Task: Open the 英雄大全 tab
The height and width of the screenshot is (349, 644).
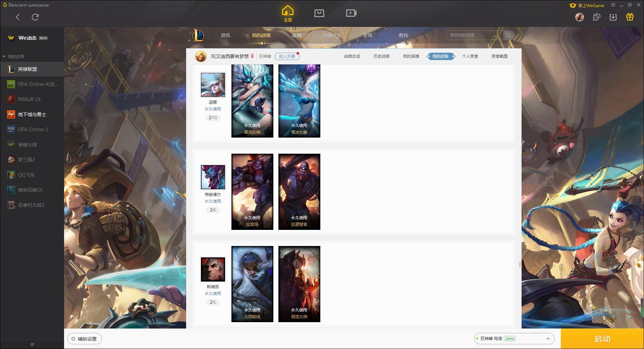Action: [x=332, y=35]
